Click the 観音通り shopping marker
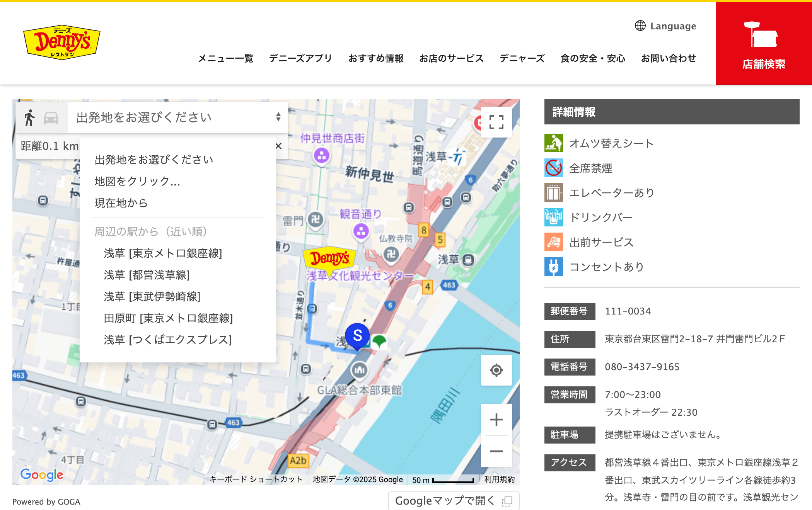Screen dimensions: 812x510 coord(361,232)
